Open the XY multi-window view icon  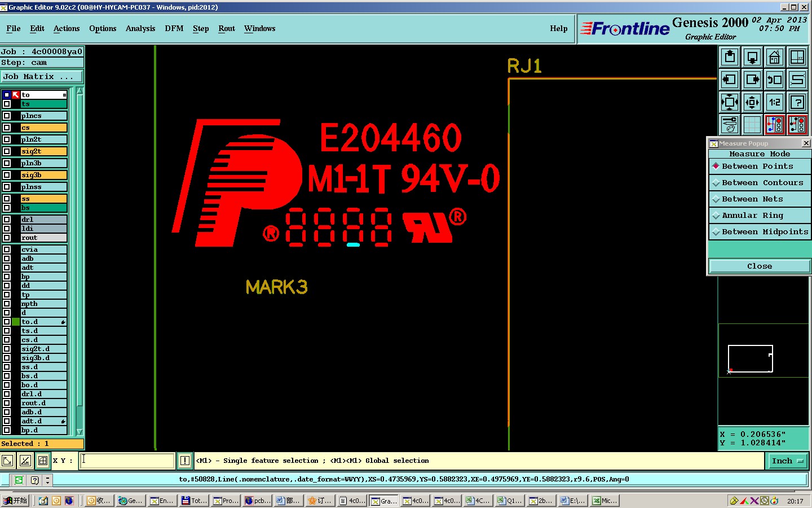point(797,57)
